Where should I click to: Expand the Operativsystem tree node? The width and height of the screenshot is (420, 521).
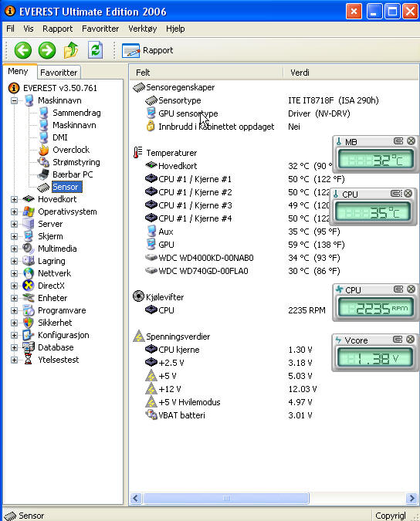[15, 211]
